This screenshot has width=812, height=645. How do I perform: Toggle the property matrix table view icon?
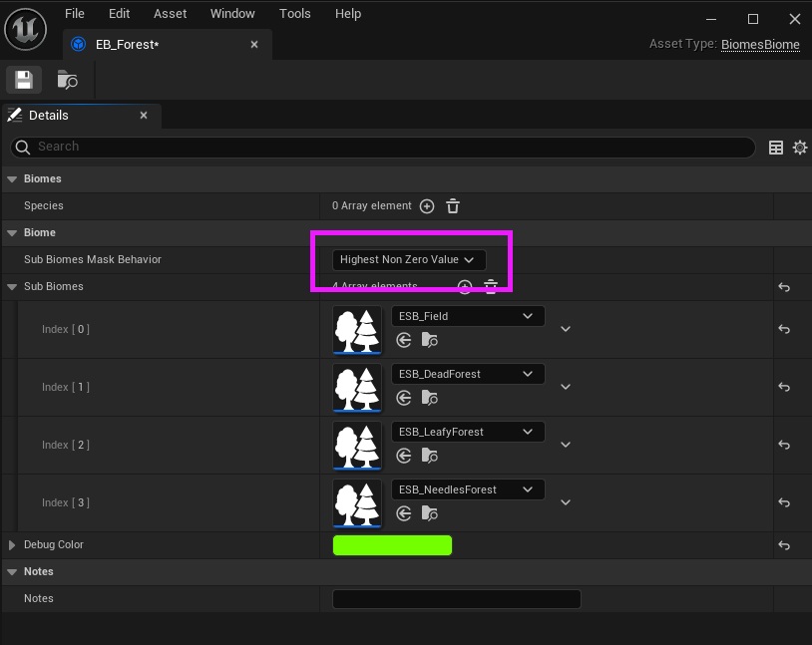click(776, 148)
